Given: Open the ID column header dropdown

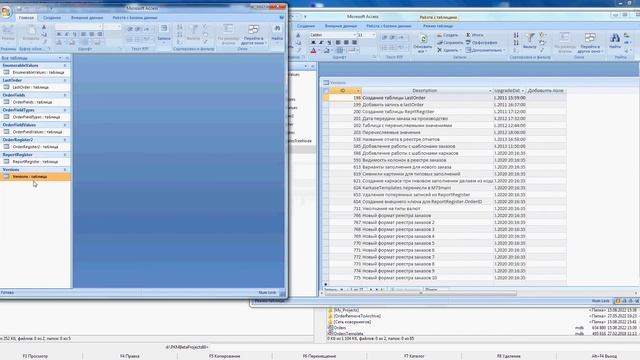Looking at the screenshot, I should [x=358, y=91].
